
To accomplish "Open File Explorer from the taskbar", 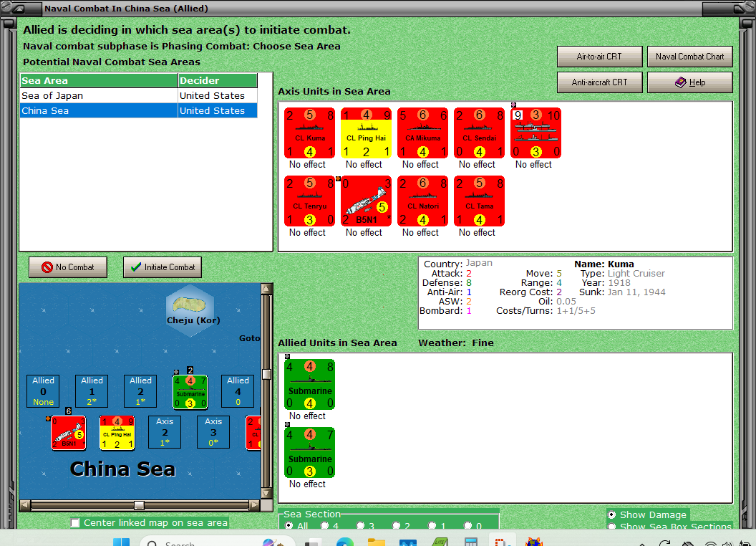I will [377, 542].
